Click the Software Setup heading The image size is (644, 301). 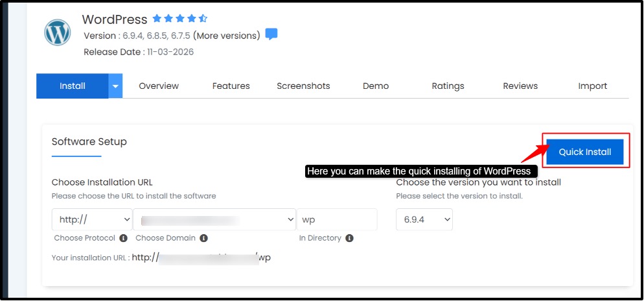pos(89,142)
